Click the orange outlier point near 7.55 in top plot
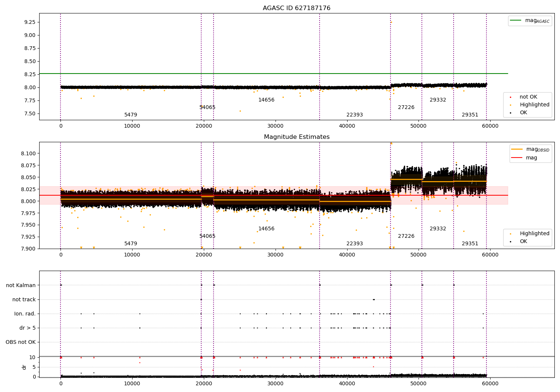The width and height of the screenshot is (560, 392). pos(240,111)
